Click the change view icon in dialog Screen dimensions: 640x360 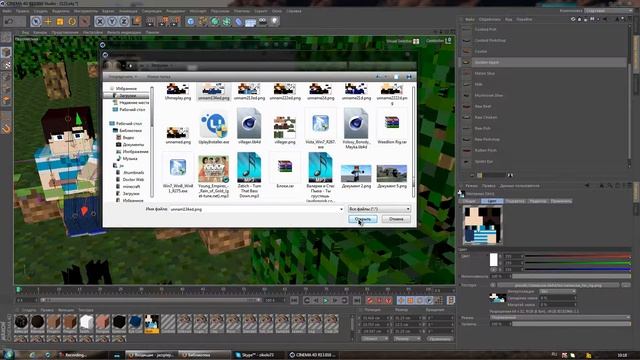tap(379, 77)
